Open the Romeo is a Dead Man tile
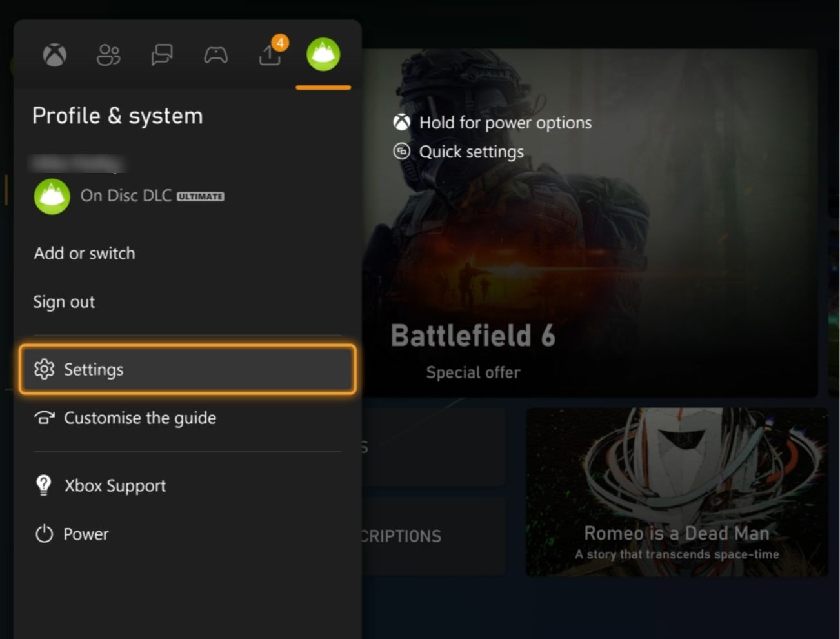Image resolution: width=840 pixels, height=639 pixels. [677, 492]
